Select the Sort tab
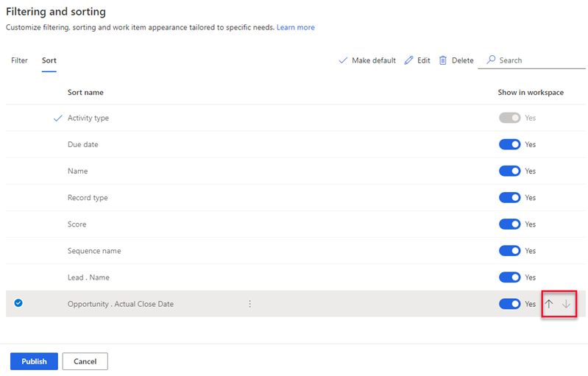This screenshot has height=376, width=588. pos(49,60)
